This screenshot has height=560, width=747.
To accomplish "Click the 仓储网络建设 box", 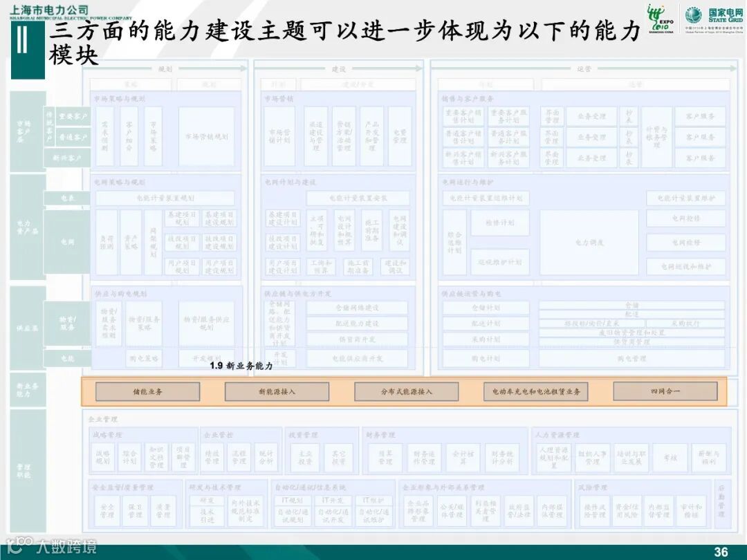I will (357, 308).
